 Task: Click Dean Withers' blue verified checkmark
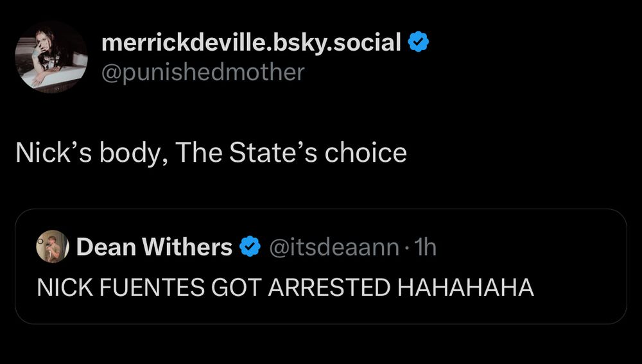point(248,247)
